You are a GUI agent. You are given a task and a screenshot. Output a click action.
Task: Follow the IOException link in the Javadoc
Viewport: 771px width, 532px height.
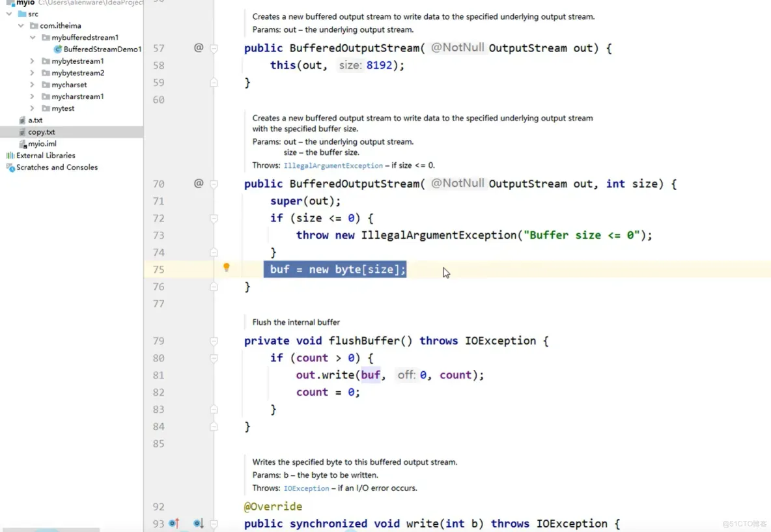pos(306,488)
